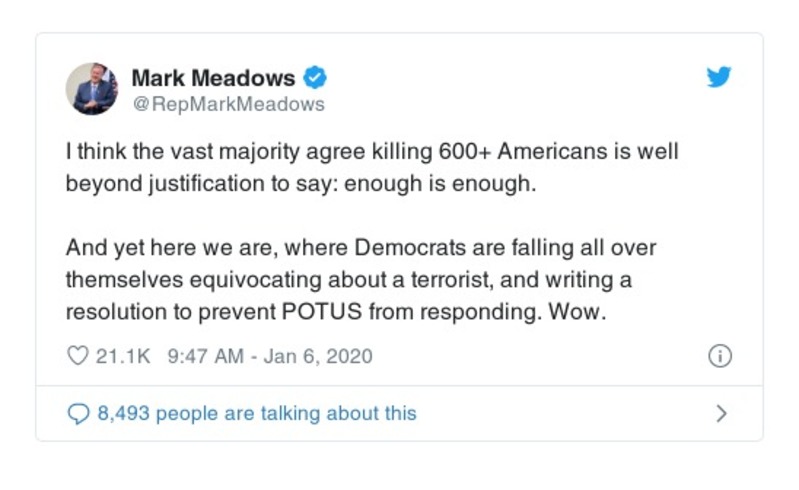Open the @RepMarkMeadows handle link
Screen dimensions: 799x490
(228, 103)
